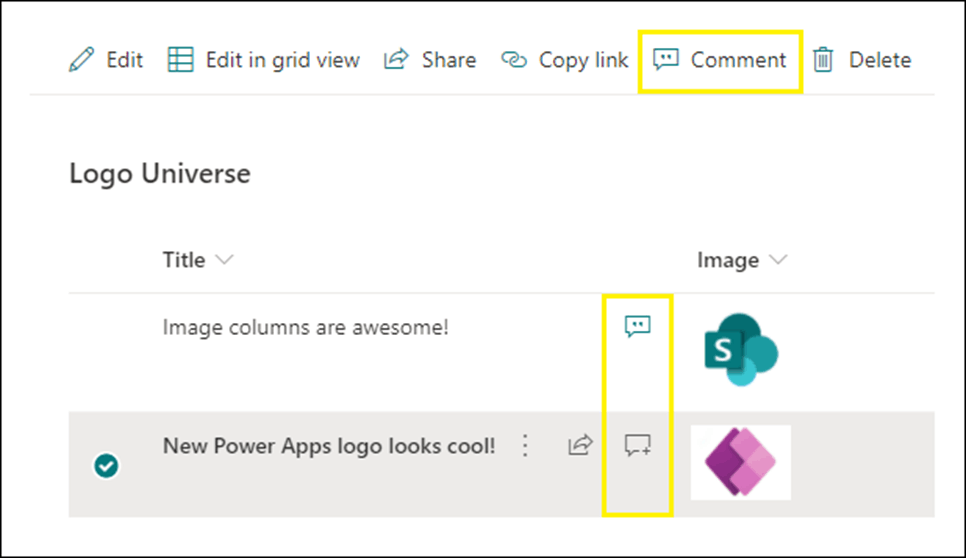Screen dimensions: 966x558
Task: Deselect the New Power Apps logo row checkmark
Action: [107, 466]
